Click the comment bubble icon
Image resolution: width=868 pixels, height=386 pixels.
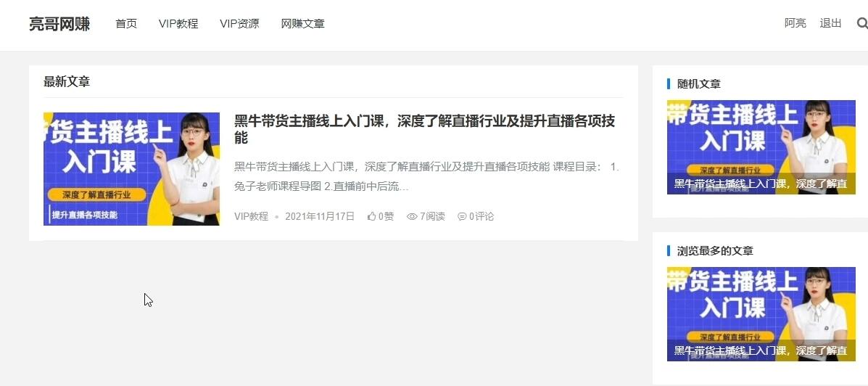[462, 216]
